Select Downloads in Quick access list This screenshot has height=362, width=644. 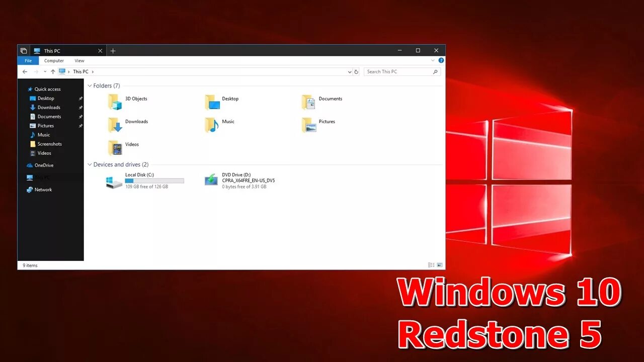coord(49,108)
